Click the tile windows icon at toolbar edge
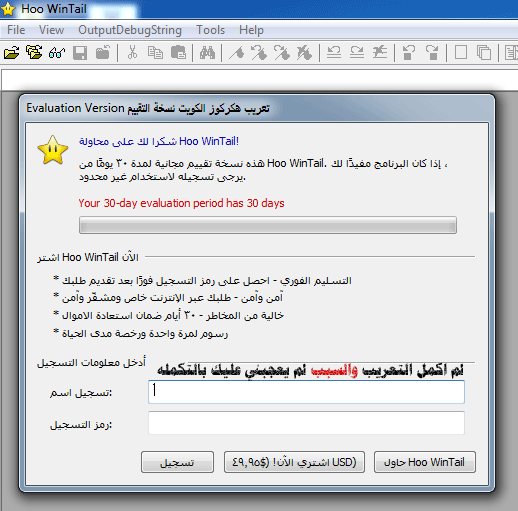 point(511,53)
